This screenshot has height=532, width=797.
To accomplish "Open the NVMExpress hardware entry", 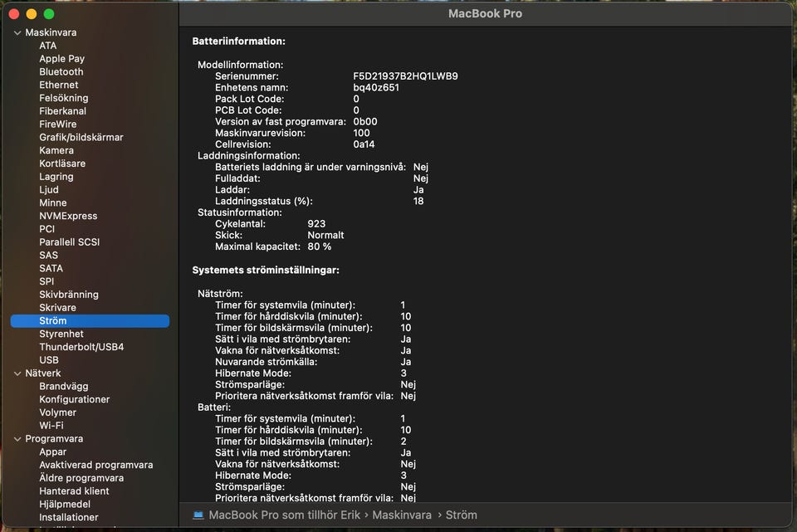I will pyautogui.click(x=68, y=216).
